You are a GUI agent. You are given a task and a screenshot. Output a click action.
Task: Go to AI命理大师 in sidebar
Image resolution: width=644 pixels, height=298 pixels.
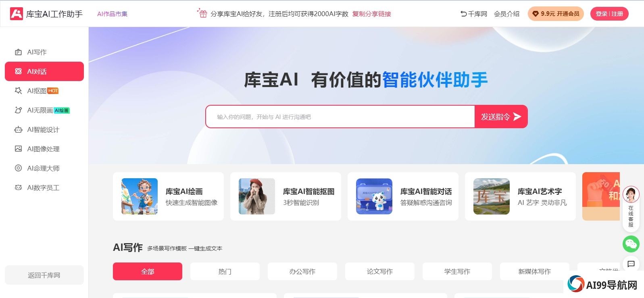(x=44, y=168)
